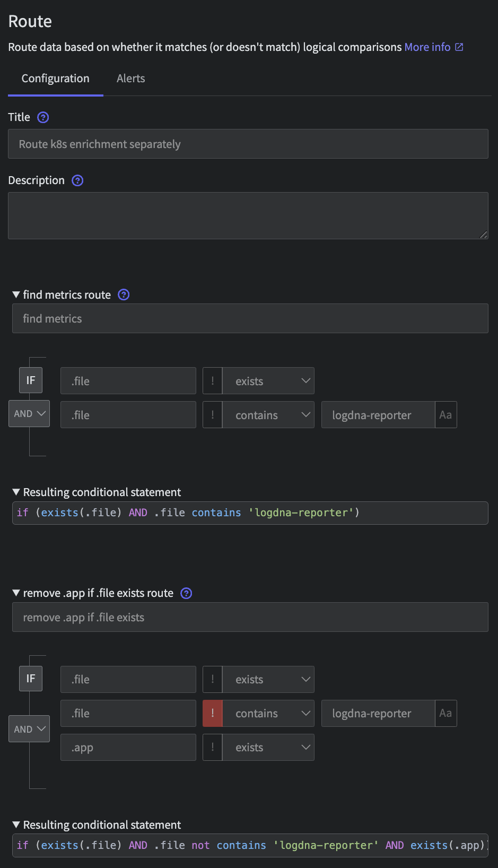Switch to the Alerts tab

130,79
